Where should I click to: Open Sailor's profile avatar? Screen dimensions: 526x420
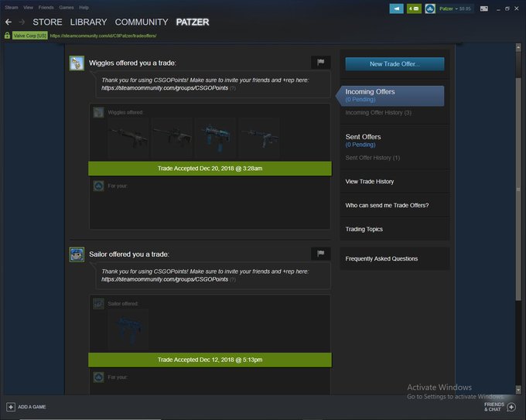pos(77,254)
